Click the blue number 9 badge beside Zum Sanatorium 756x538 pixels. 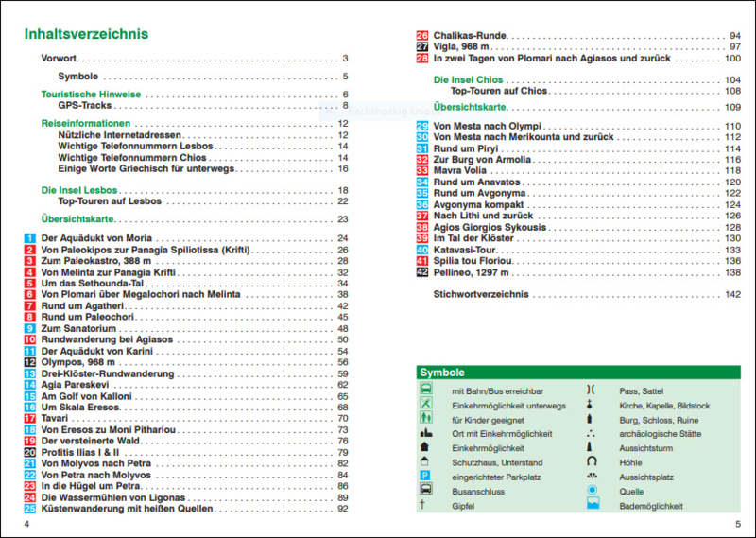30,329
